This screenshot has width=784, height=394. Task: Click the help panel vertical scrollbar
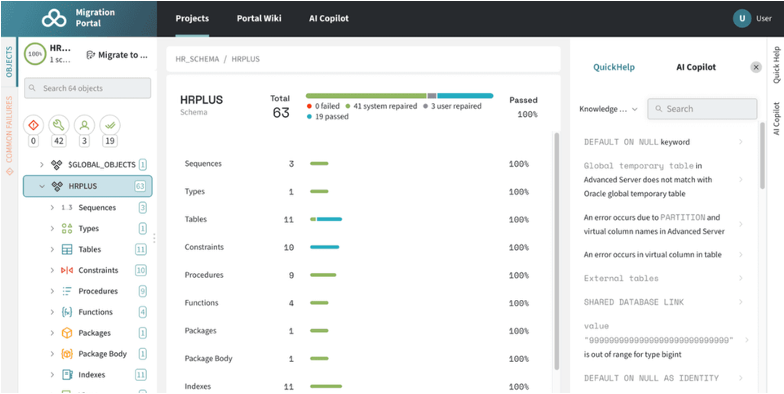point(762,156)
